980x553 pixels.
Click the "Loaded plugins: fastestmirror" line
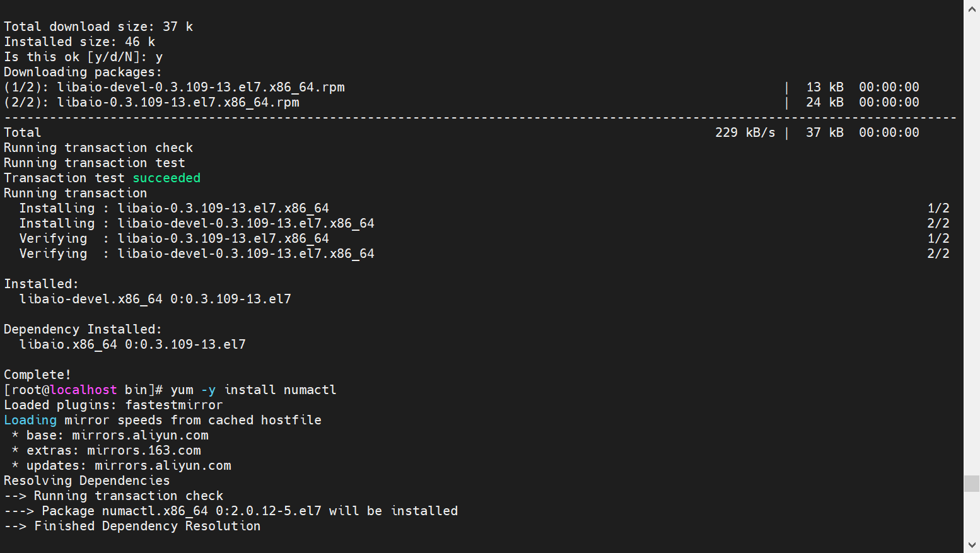(x=113, y=405)
